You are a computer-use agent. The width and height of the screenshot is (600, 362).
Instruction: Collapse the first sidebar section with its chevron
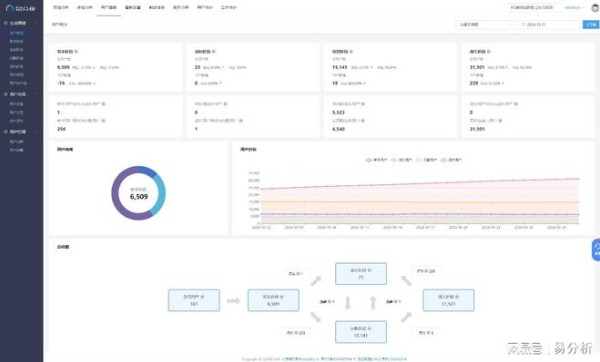coord(37,23)
